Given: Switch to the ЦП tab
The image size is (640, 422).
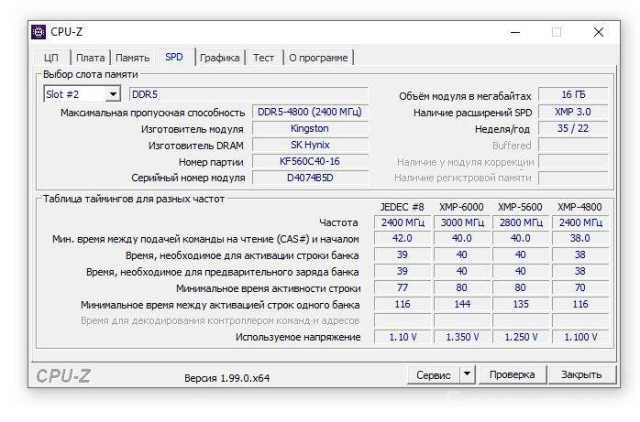Looking at the screenshot, I should tap(51, 58).
